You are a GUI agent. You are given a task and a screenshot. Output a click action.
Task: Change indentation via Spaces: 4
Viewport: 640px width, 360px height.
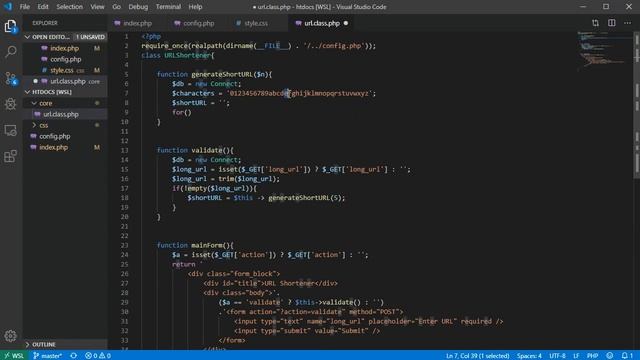pos(529,356)
